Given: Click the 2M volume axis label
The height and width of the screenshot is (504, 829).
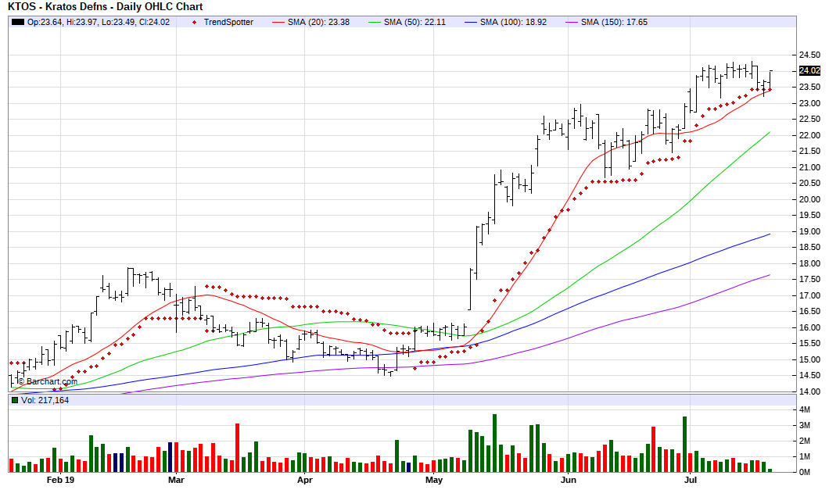Looking at the screenshot, I should coord(804,441).
